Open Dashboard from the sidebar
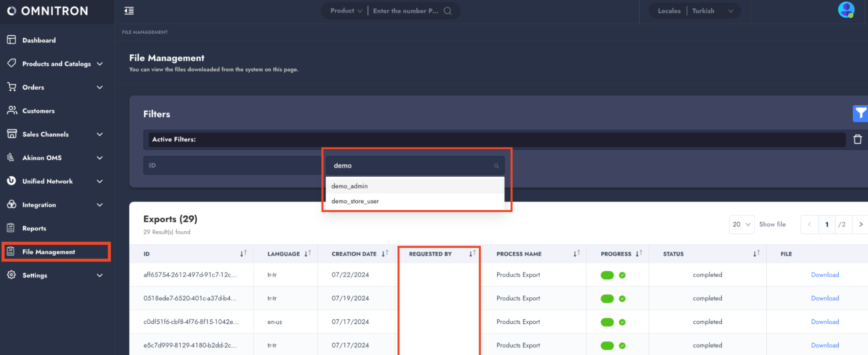868x355 pixels. pos(39,40)
